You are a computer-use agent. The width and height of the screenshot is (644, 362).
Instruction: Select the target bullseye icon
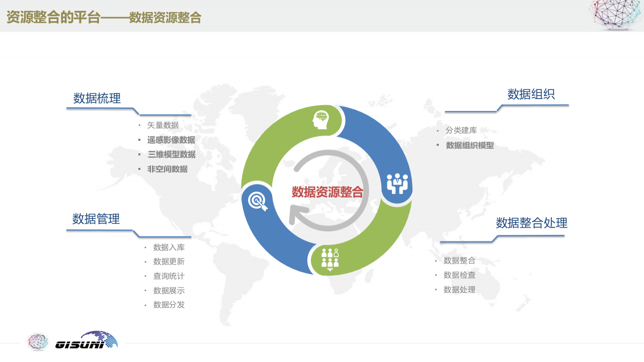(258, 201)
